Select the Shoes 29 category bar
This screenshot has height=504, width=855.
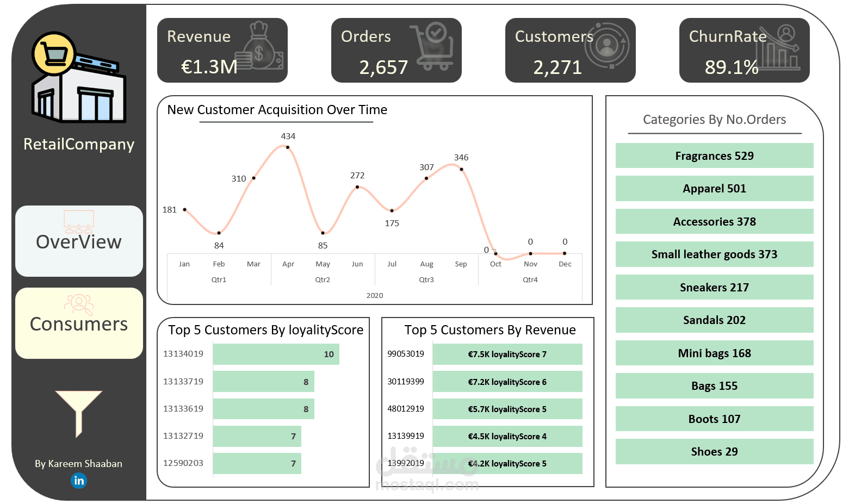coord(714,451)
